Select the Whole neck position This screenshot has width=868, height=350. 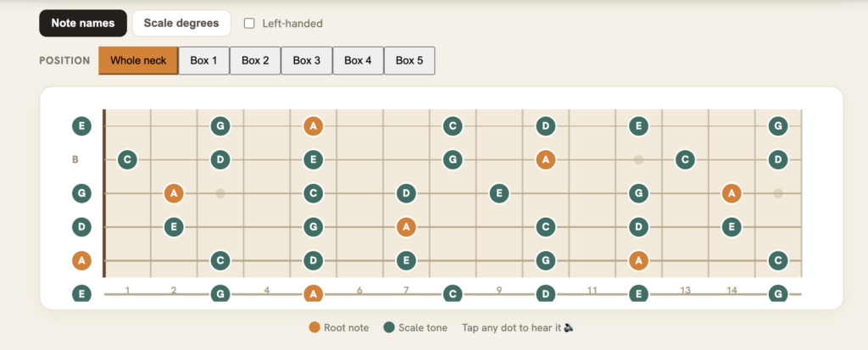click(138, 60)
